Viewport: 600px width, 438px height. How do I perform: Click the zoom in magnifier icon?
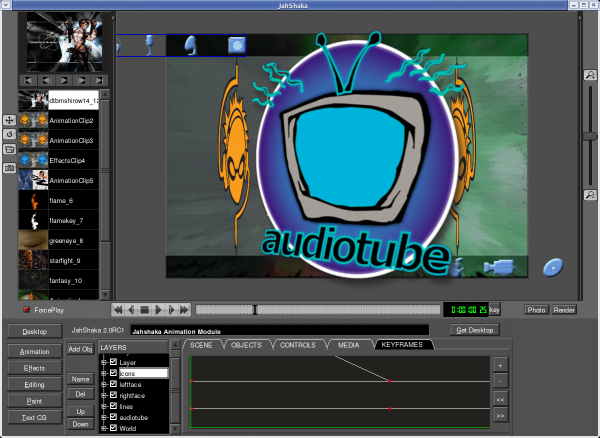[590, 75]
